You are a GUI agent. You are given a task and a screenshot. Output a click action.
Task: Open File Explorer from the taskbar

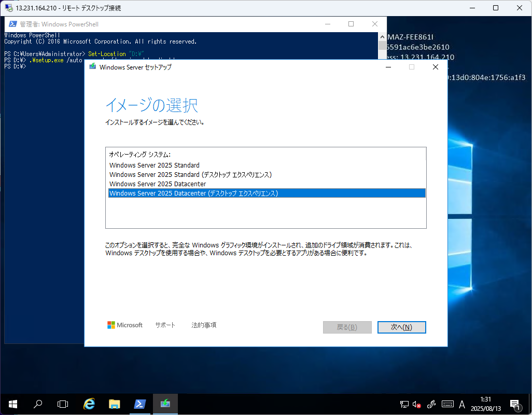115,404
